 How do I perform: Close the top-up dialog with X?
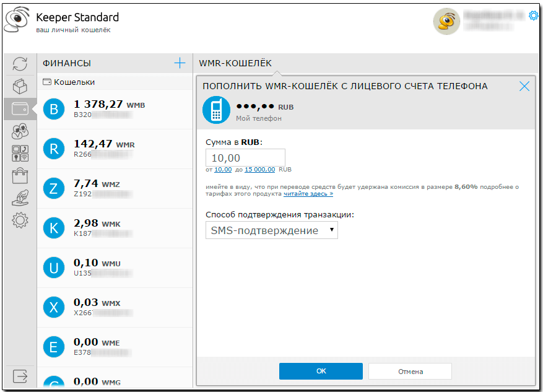[x=524, y=86]
